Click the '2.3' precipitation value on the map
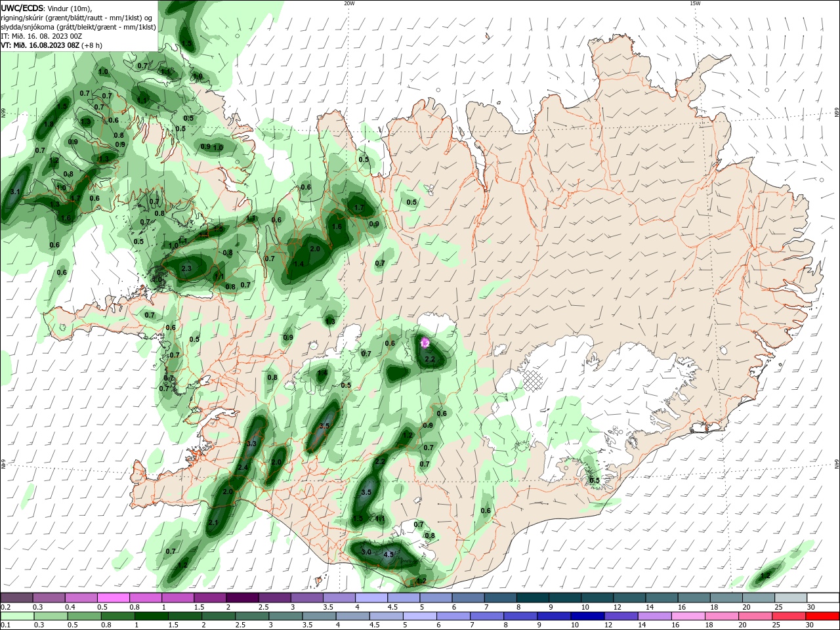This screenshot has width=840, height=630. point(186,268)
